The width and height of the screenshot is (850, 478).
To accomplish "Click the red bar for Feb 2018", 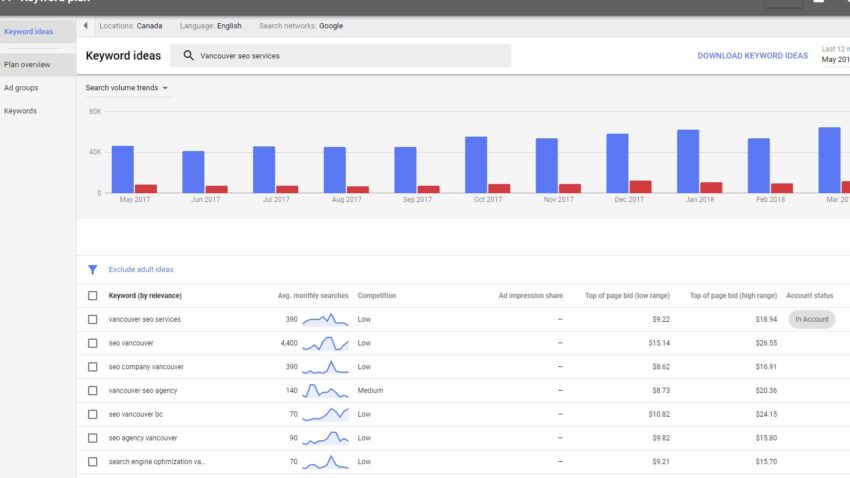I will (782, 188).
